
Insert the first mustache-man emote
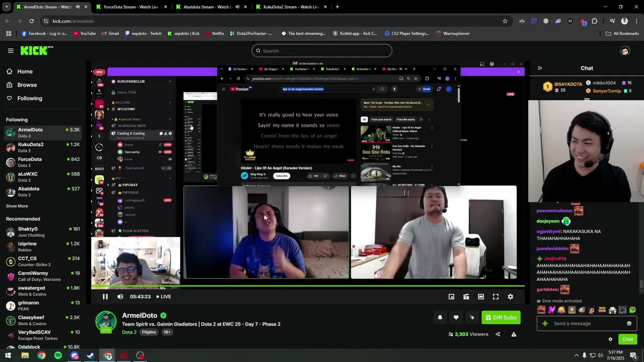point(541,310)
